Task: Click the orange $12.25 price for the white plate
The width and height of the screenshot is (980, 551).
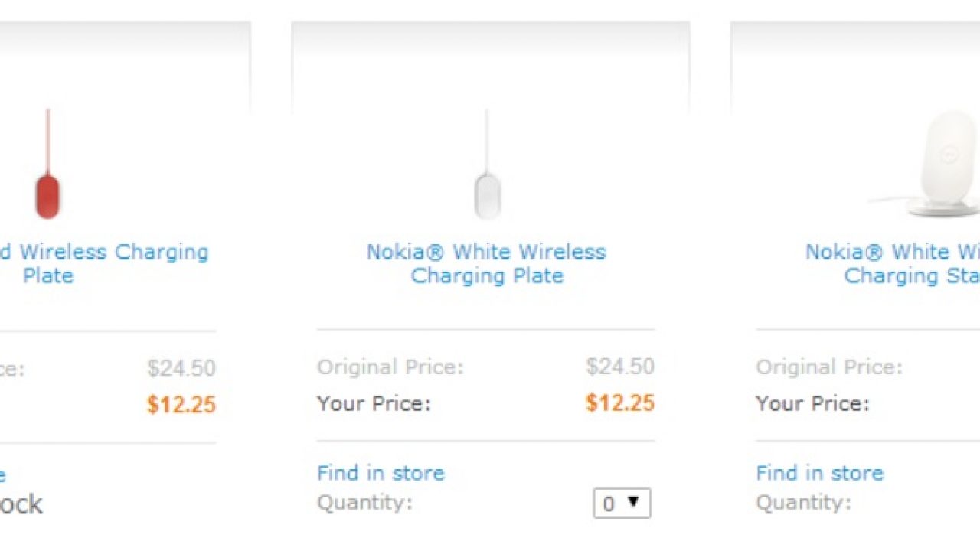Action: tap(620, 403)
